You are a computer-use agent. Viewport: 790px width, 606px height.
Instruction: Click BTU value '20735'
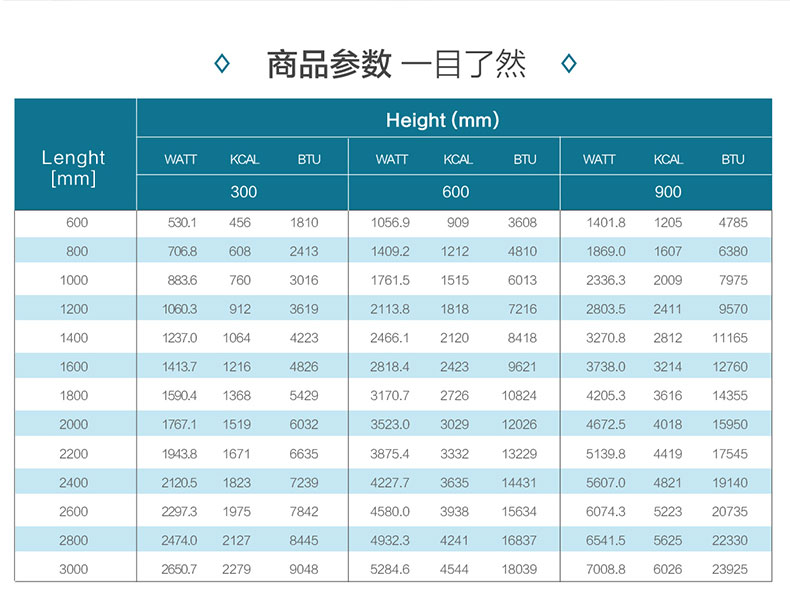click(730, 511)
